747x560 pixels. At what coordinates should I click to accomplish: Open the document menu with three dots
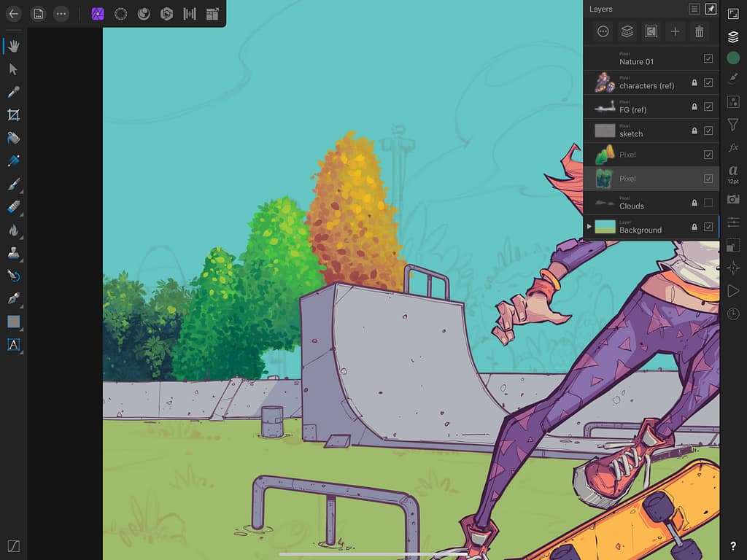[x=61, y=13]
